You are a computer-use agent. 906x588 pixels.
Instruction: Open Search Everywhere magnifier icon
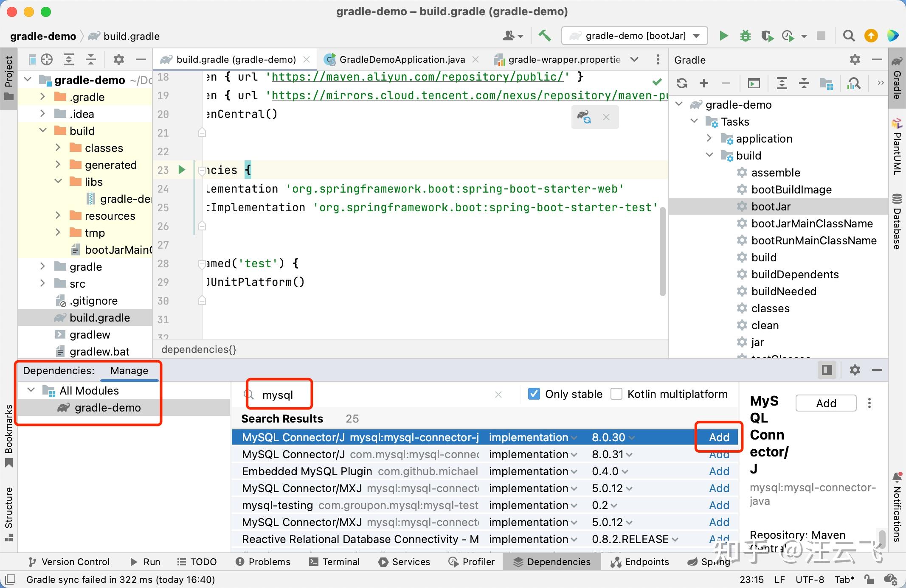coord(849,36)
